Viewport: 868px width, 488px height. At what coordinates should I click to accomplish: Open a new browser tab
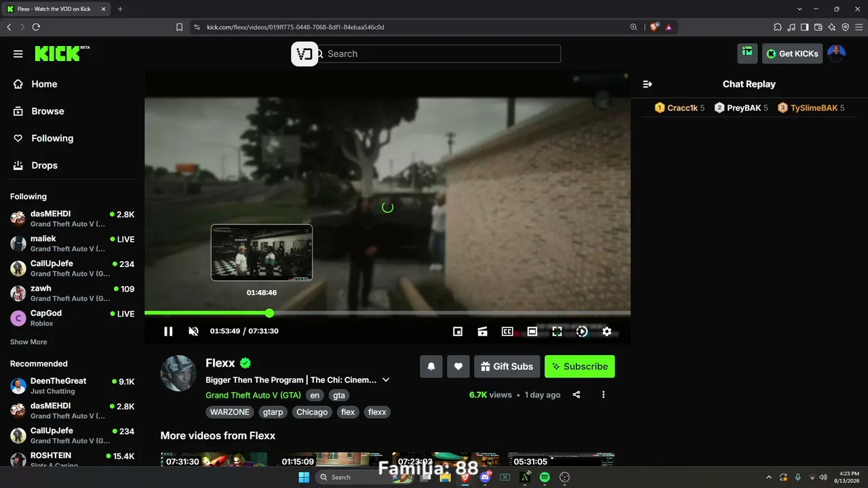pos(120,9)
